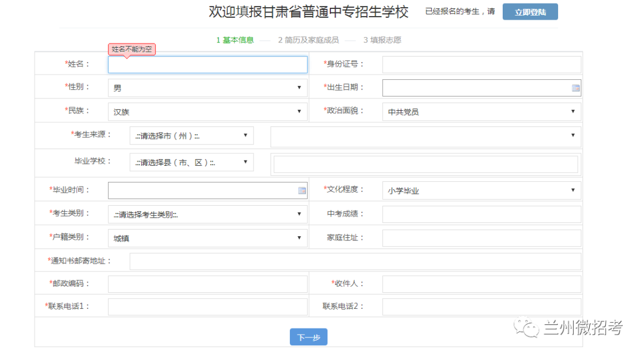Click the 联系电话1 input field
This screenshot has height=356, width=644.
tap(208, 307)
